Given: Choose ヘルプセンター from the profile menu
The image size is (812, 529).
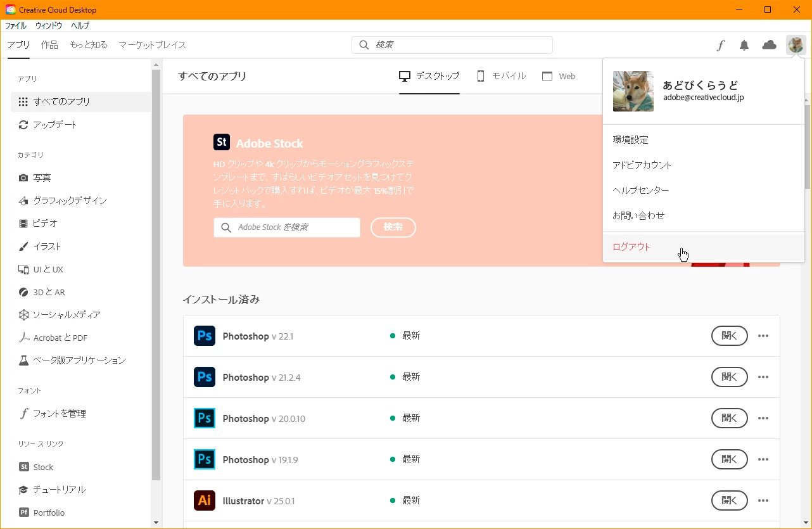Looking at the screenshot, I should (x=704, y=191).
